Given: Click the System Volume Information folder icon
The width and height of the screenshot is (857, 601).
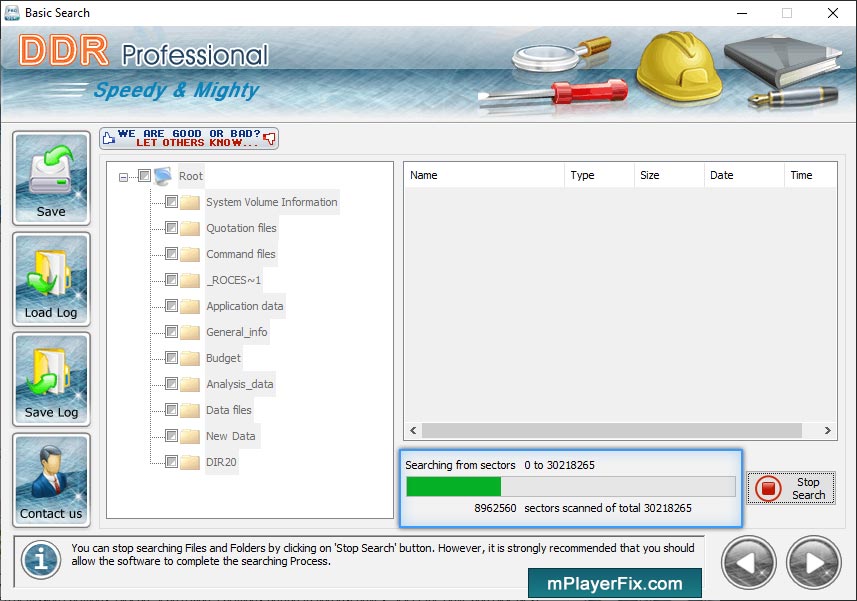Looking at the screenshot, I should coord(190,202).
